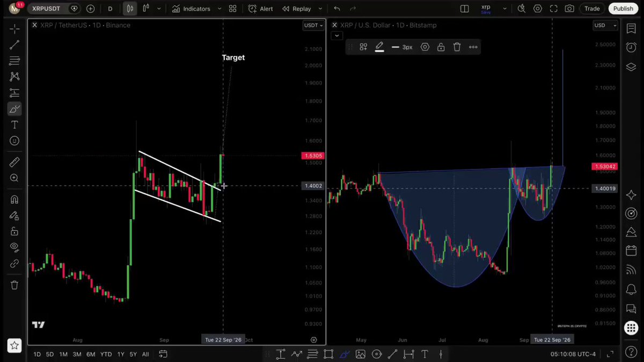Open the notifications bell in right sidebar

[x=631, y=290]
